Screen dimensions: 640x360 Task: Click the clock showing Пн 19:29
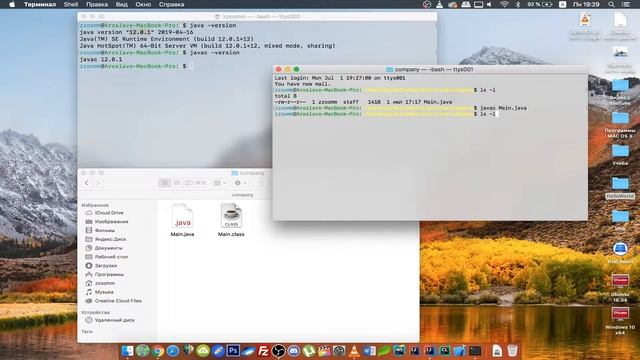(x=586, y=4)
